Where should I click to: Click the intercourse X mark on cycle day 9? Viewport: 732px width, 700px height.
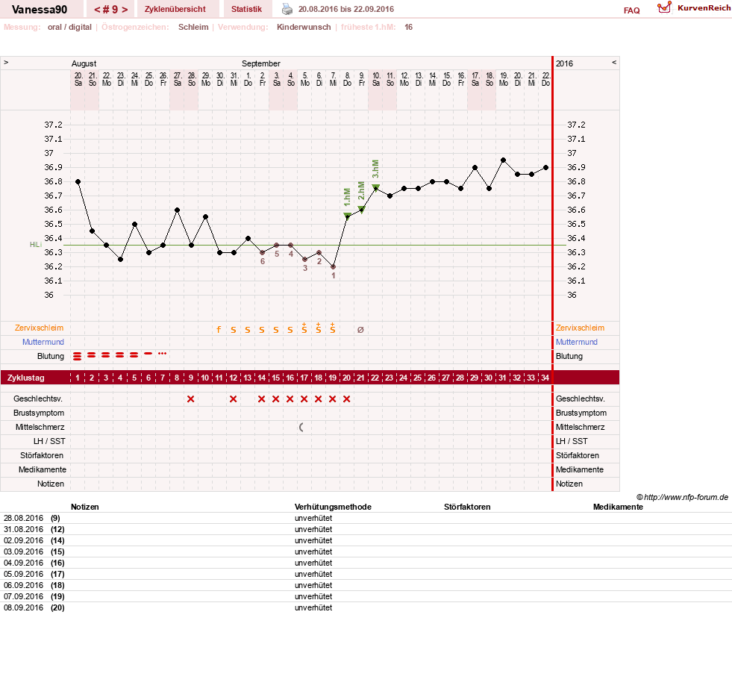click(190, 399)
